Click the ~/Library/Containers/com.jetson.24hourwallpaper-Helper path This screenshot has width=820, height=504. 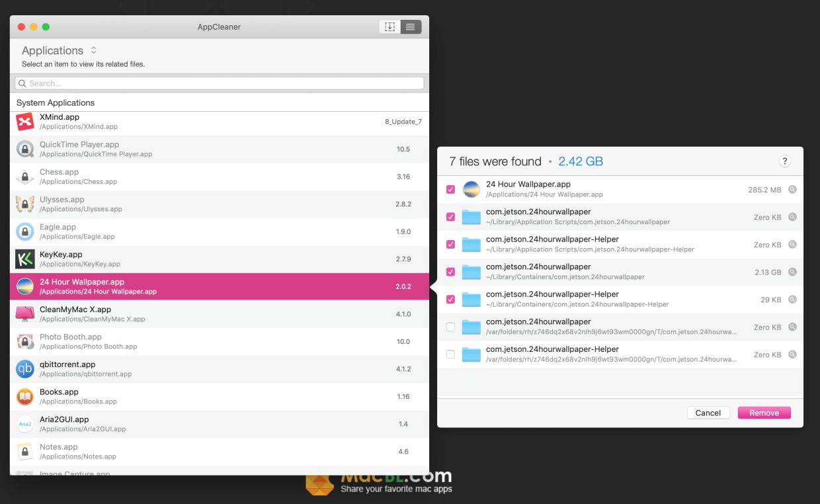click(x=577, y=304)
